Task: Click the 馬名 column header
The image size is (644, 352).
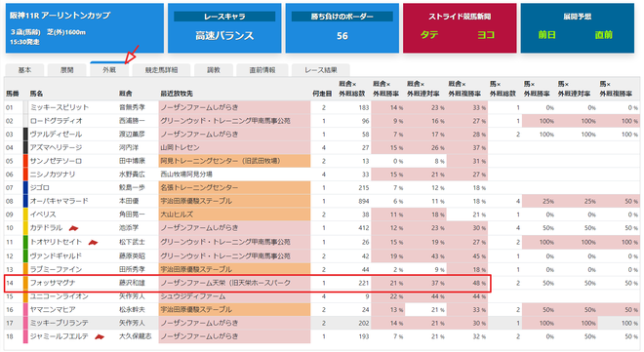Action: (x=36, y=94)
